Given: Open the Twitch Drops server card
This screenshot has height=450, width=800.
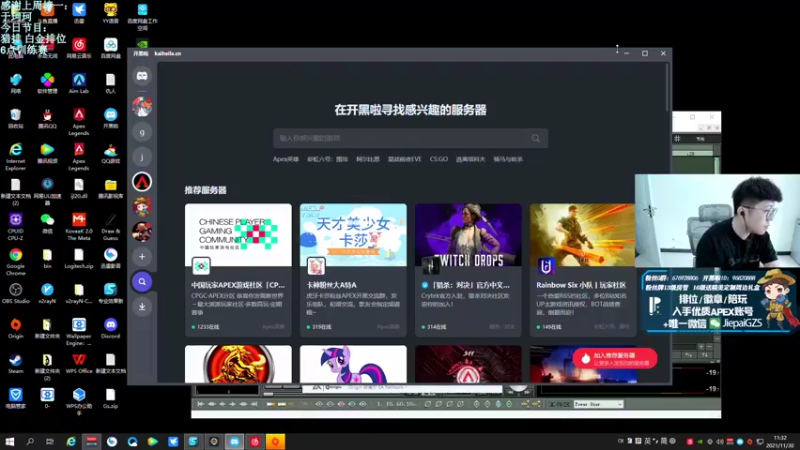Looking at the screenshot, I should click(468, 270).
